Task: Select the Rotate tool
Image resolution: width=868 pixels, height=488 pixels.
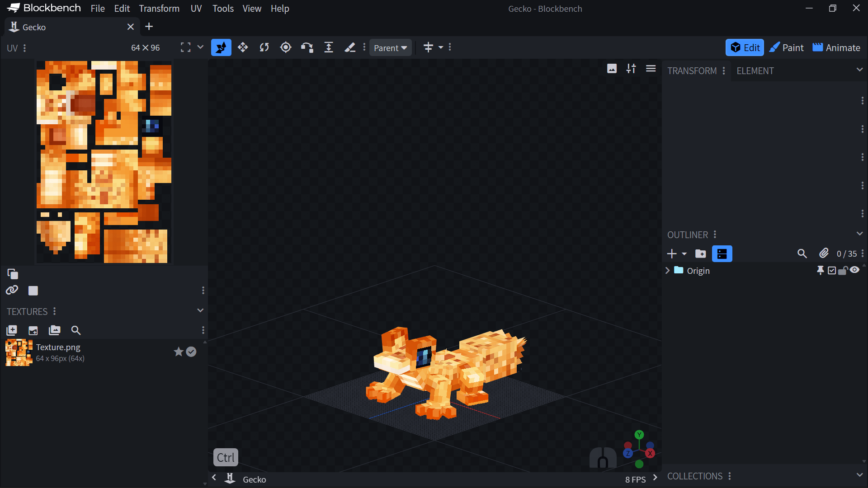Action: 264,47
